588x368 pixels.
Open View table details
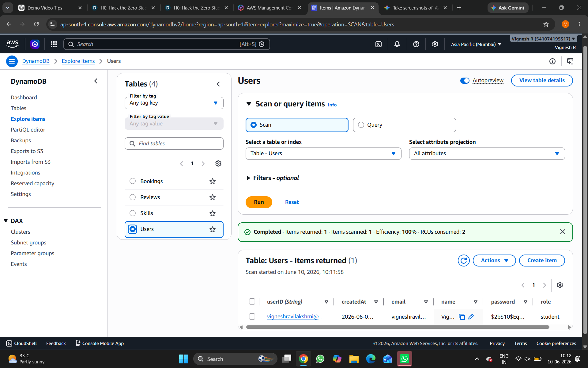click(x=542, y=81)
